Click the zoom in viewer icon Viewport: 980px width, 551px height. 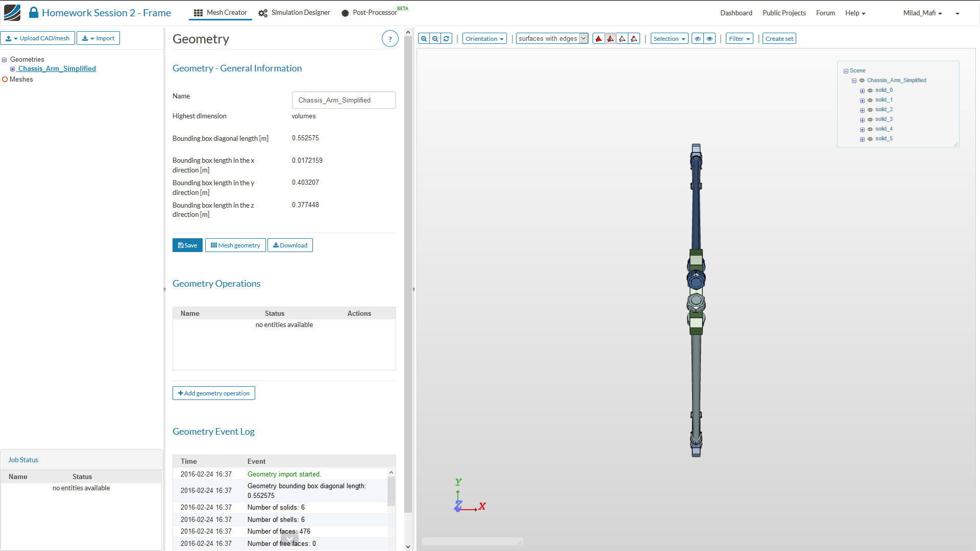[424, 39]
